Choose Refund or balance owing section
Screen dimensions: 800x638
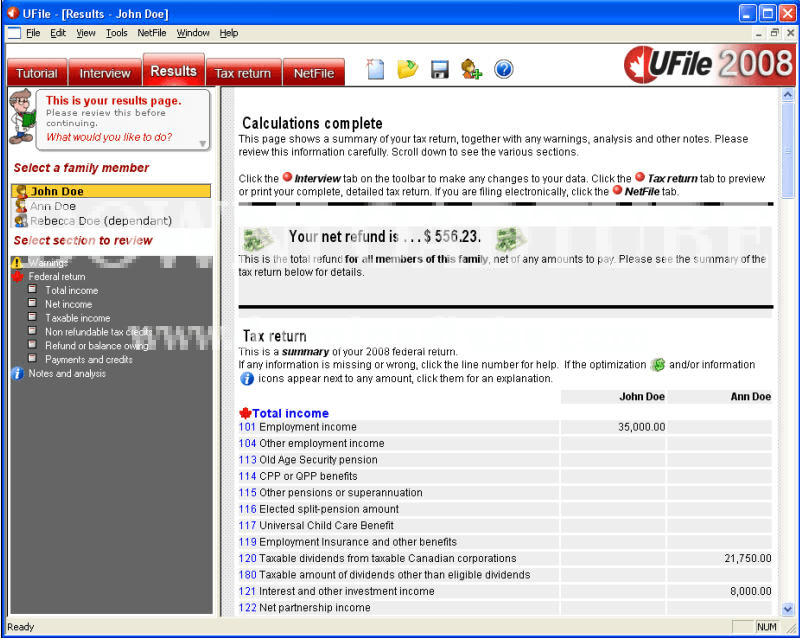click(x=97, y=346)
